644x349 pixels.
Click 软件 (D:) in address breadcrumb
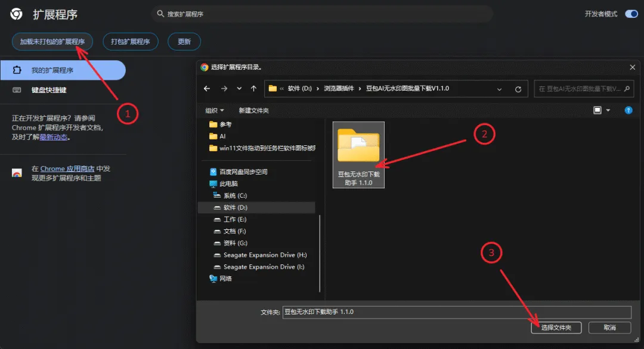coord(300,88)
